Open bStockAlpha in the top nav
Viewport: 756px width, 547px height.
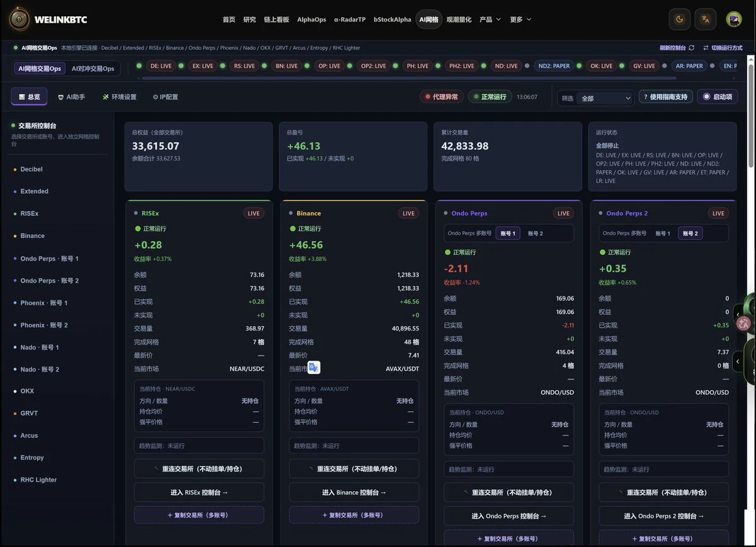[x=392, y=20]
